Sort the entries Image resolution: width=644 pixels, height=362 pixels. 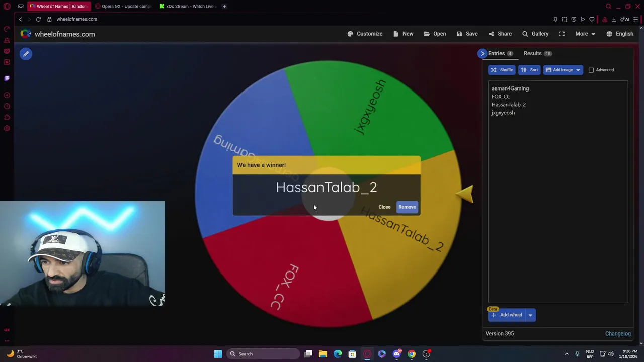(529, 70)
